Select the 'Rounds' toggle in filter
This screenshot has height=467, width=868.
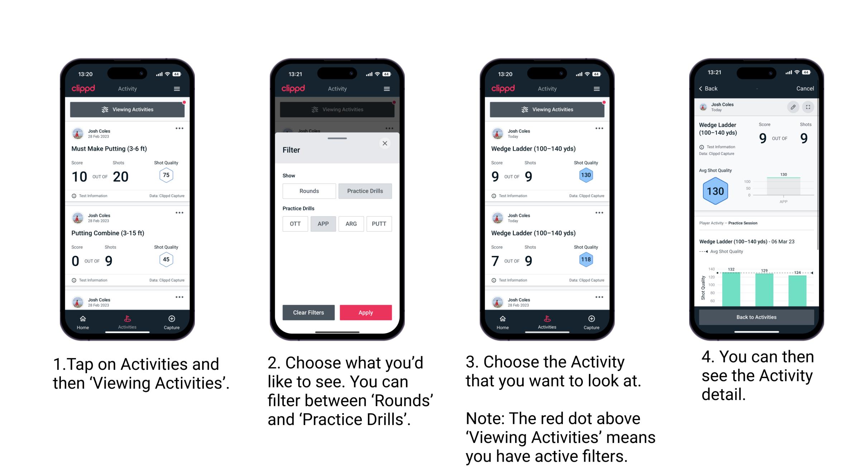(309, 190)
